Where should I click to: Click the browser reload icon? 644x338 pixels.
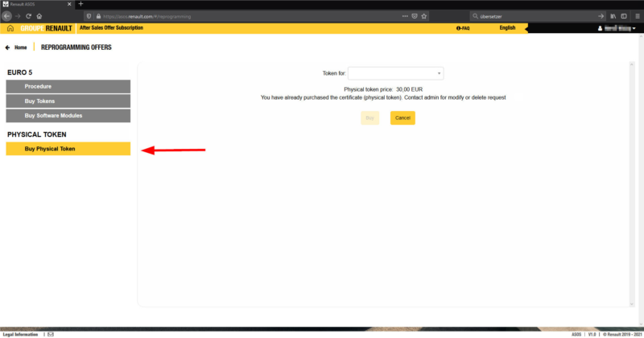28,16
